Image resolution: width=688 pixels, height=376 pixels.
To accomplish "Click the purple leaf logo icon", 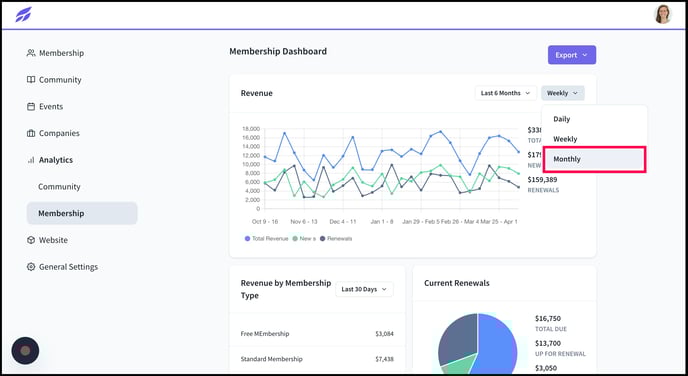I will [23, 14].
